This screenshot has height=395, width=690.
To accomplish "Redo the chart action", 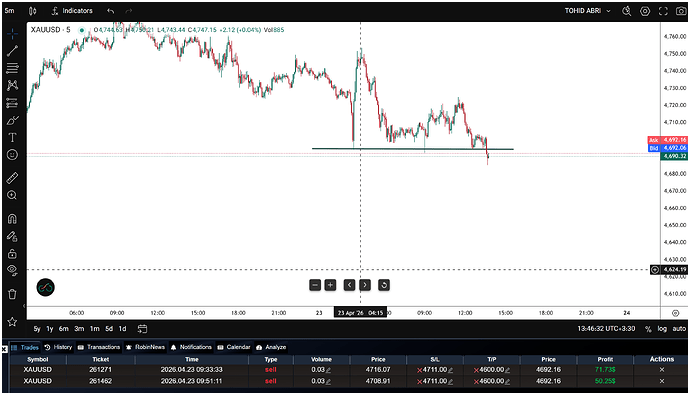I will tap(128, 11).
